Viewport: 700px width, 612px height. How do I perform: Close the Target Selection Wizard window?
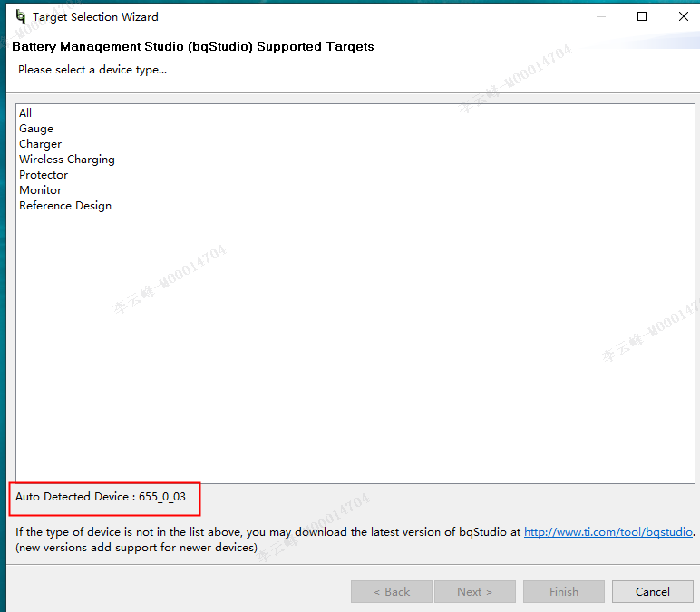(x=683, y=16)
